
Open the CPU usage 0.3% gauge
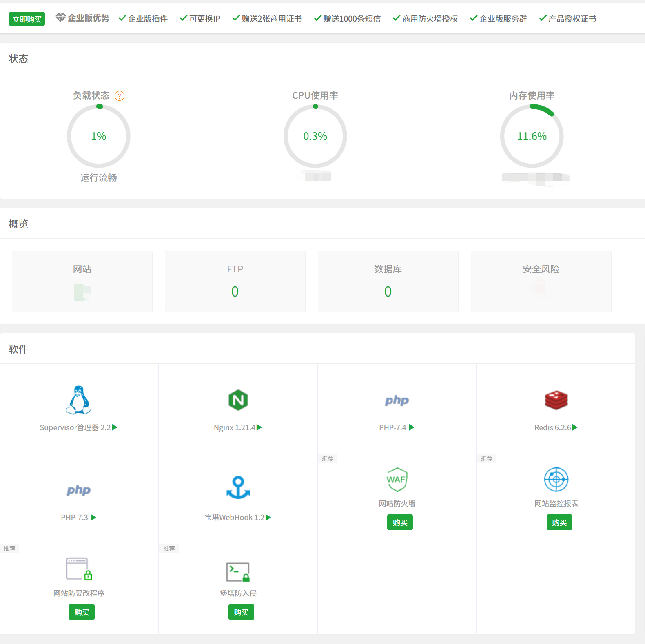tap(315, 136)
